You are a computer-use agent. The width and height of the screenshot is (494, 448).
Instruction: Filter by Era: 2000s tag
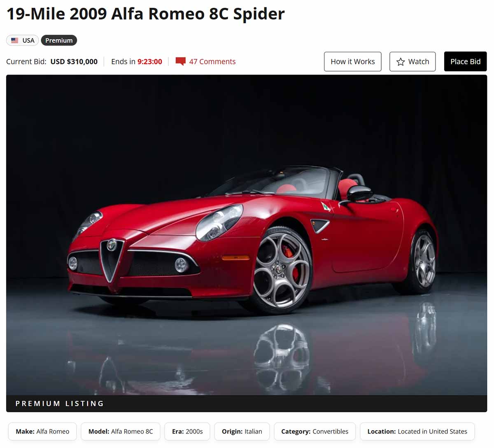187,432
